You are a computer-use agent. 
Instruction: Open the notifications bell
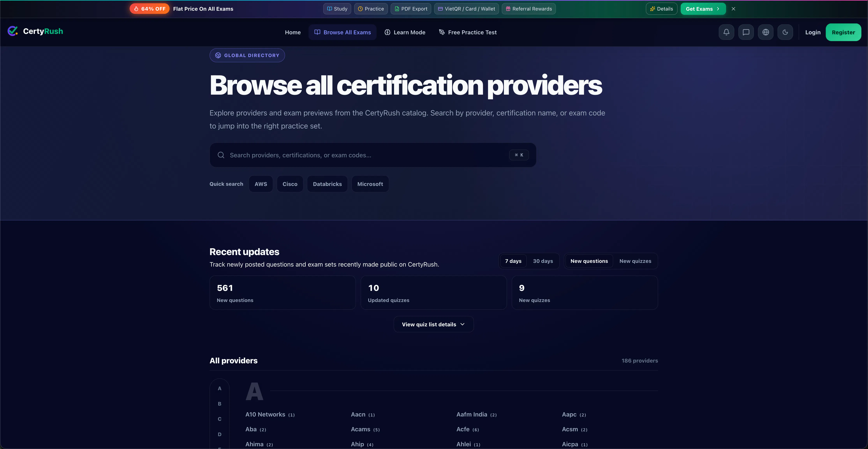tap(726, 32)
